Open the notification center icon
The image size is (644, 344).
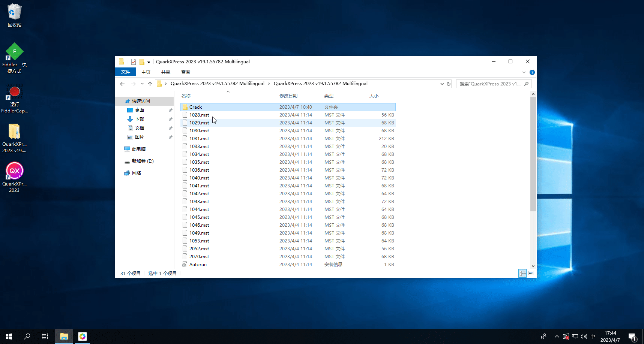(x=632, y=337)
